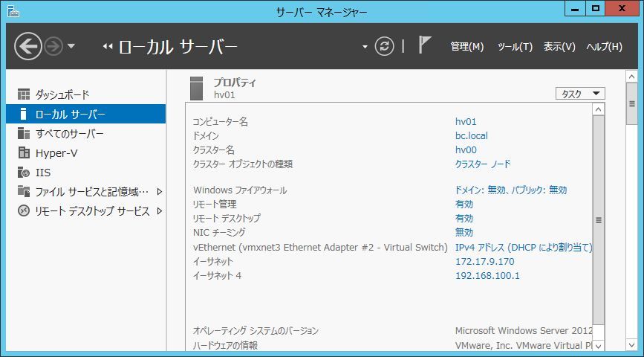Click the 192.168.100.1 address link
The image size is (644, 357).
coord(487,276)
